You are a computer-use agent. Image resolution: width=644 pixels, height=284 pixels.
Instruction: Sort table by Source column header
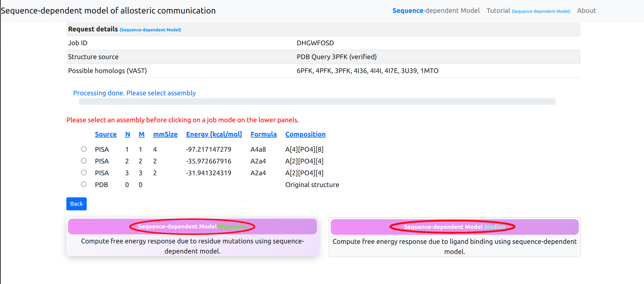[x=106, y=134]
